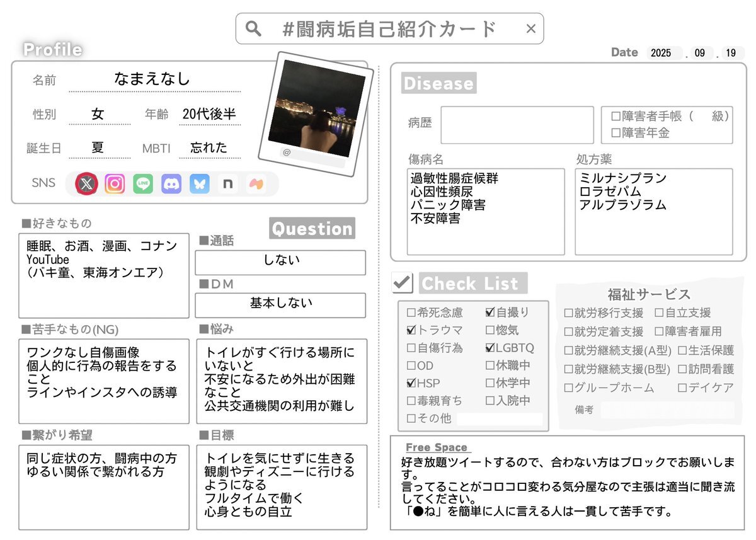Select the LINE SNS icon
This screenshot has width=756, height=540.
tap(143, 184)
